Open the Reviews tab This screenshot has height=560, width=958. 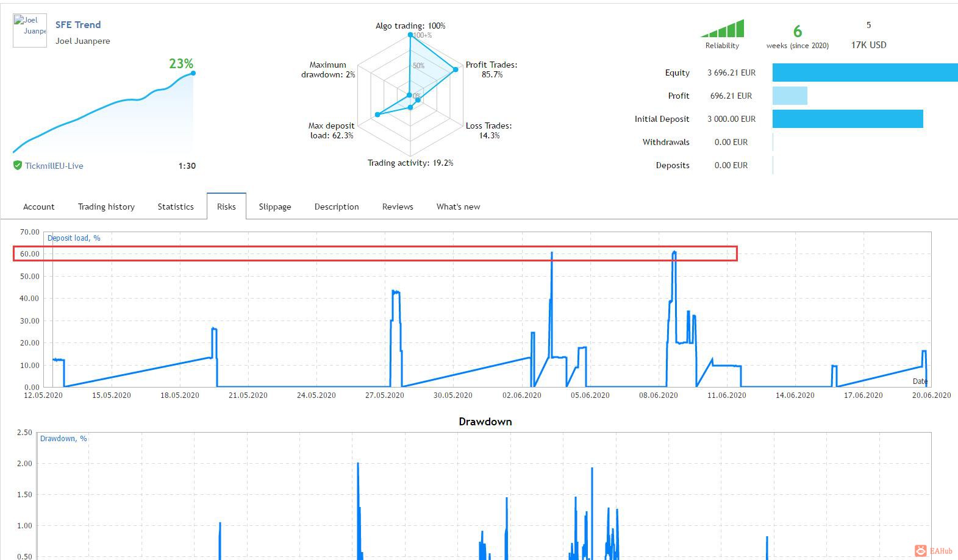pos(398,207)
